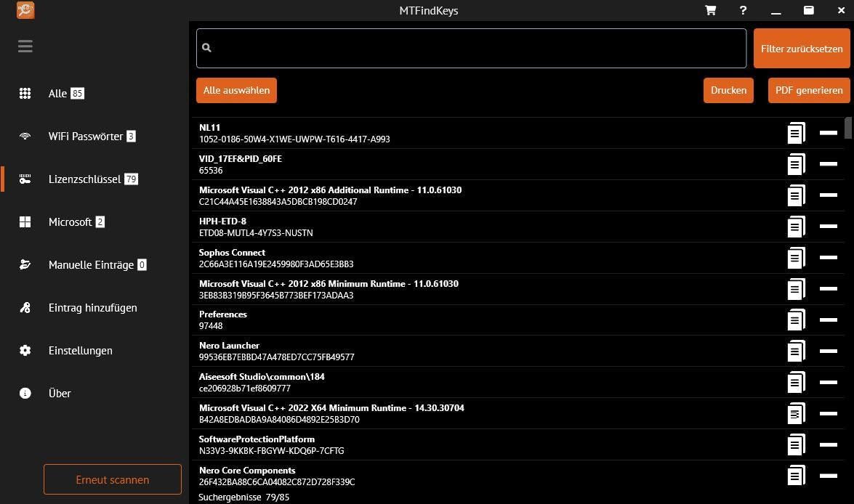The image size is (854, 504).
Task: Generate a PDF with PDF generieren
Action: point(809,90)
